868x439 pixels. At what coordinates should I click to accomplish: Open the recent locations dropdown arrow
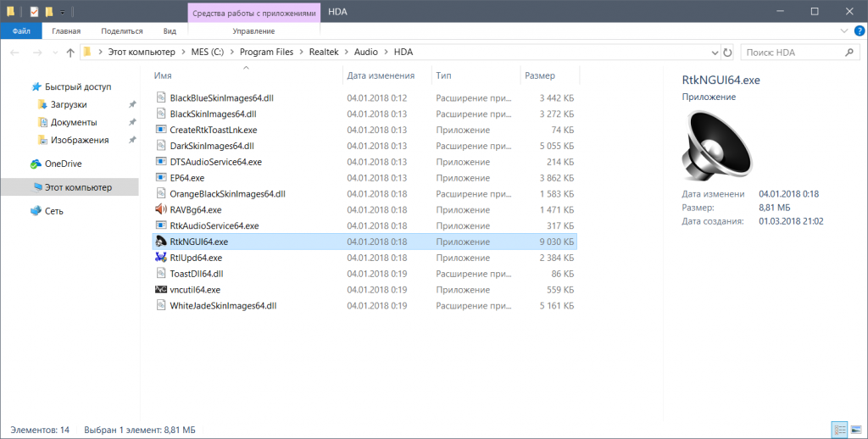pyautogui.click(x=53, y=53)
